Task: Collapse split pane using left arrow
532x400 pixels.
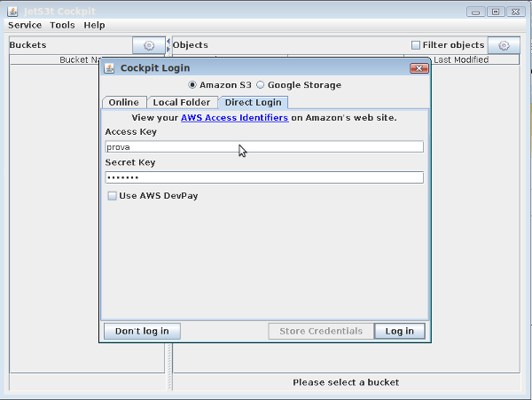Action: pyautogui.click(x=168, y=41)
